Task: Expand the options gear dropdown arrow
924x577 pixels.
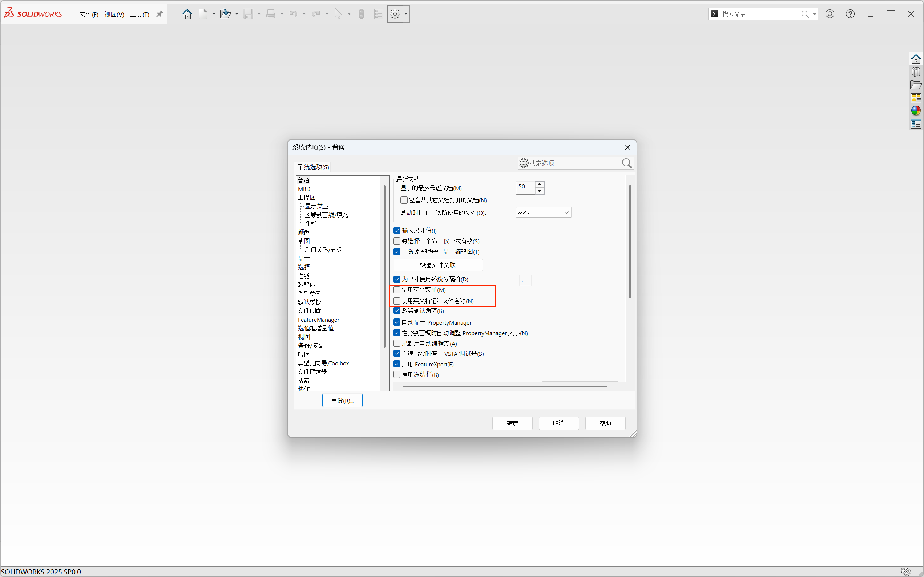Action: 406,14
